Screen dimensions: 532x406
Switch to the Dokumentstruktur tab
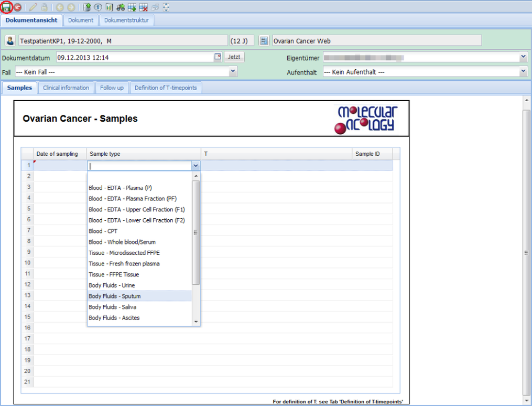click(126, 20)
